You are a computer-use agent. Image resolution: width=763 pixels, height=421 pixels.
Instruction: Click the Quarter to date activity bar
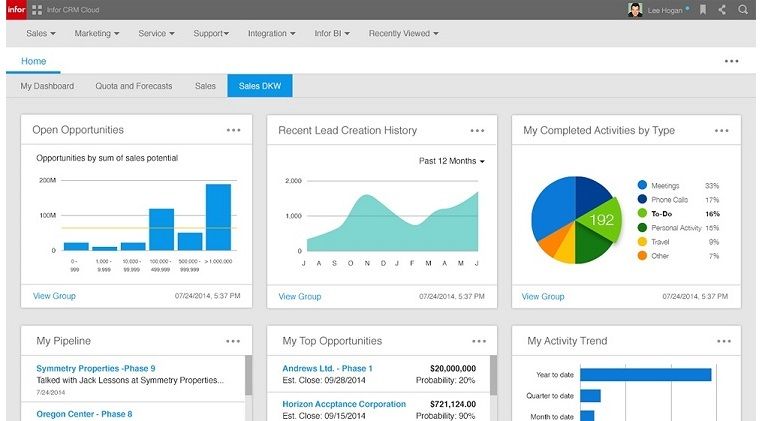point(590,396)
